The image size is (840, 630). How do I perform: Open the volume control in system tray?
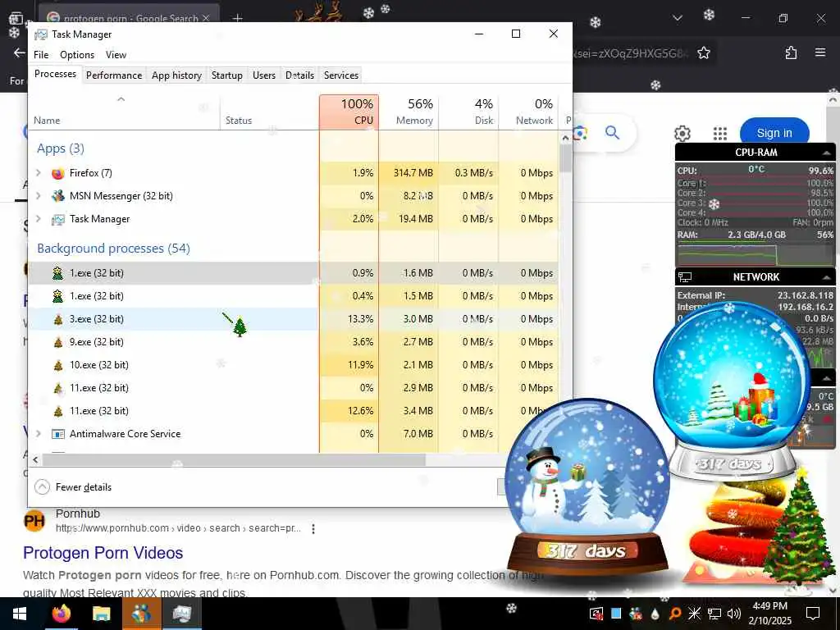tap(733, 614)
